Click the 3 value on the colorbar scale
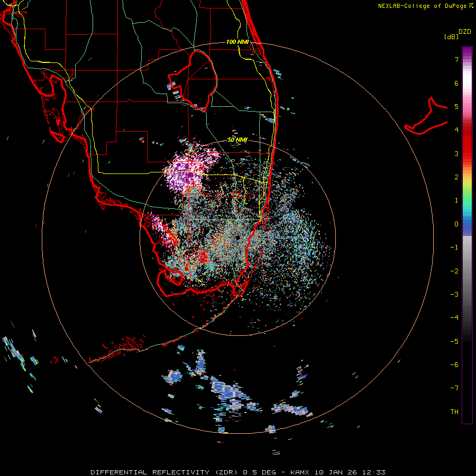This screenshot has width=476, height=476. (456, 153)
